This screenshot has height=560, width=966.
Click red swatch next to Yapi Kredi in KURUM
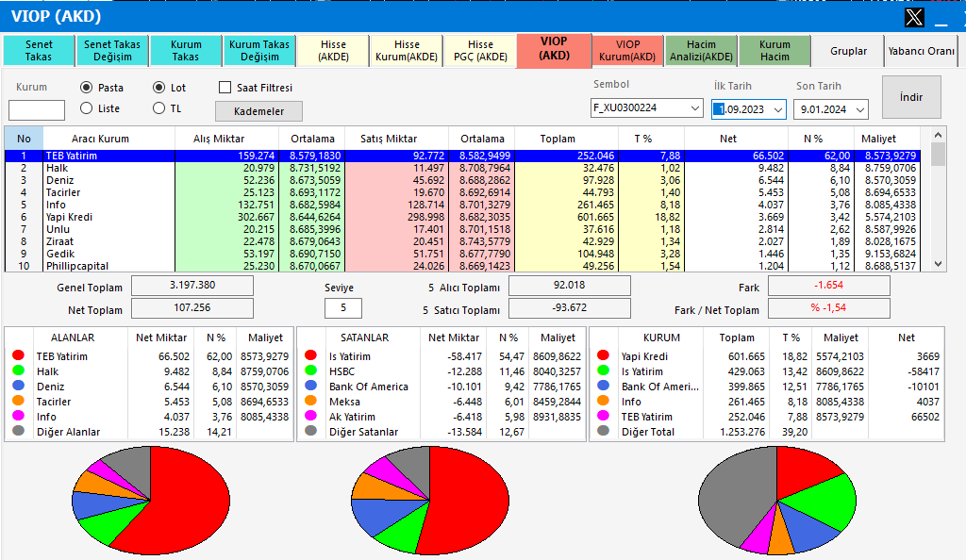[604, 355]
